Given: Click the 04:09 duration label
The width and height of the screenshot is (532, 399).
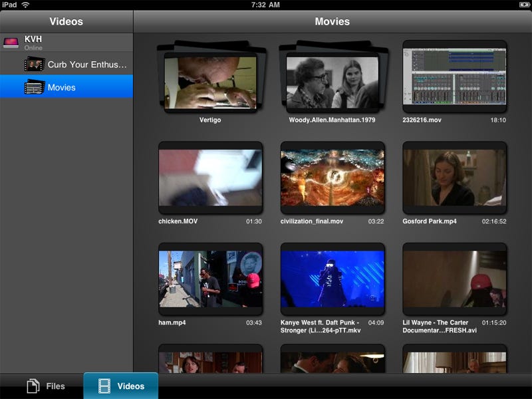Looking at the screenshot, I should (376, 323).
